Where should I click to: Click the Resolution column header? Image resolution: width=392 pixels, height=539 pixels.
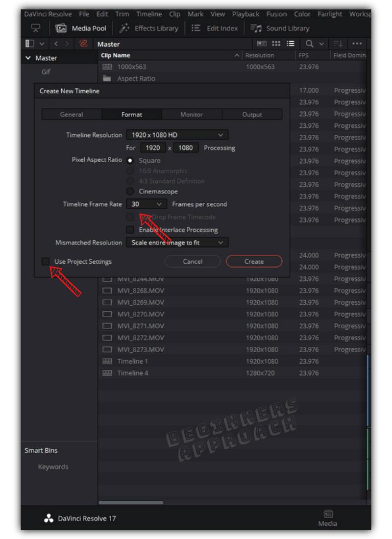[x=260, y=55]
